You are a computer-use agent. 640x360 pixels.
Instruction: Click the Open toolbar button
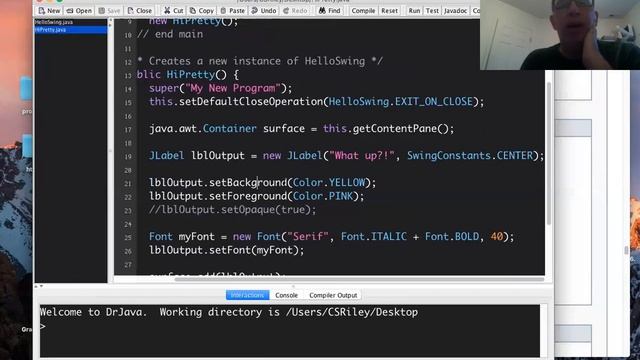pos(79,11)
